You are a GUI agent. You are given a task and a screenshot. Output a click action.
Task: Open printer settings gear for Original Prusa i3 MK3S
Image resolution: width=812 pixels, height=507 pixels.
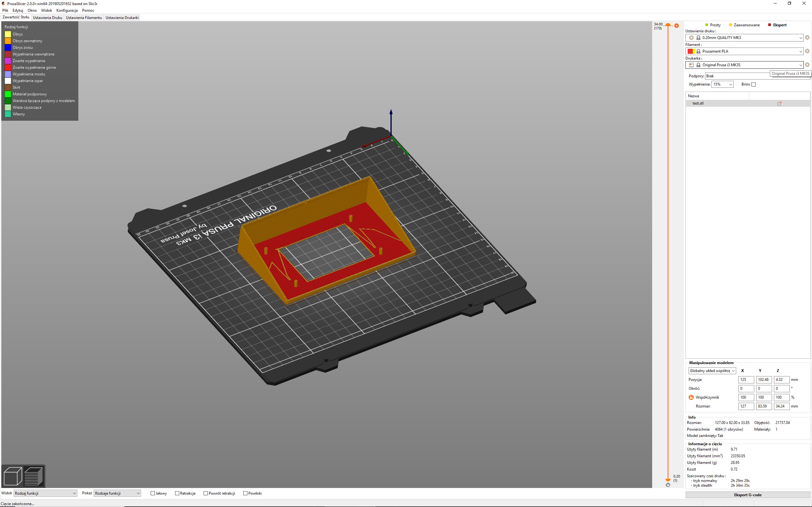coord(807,65)
